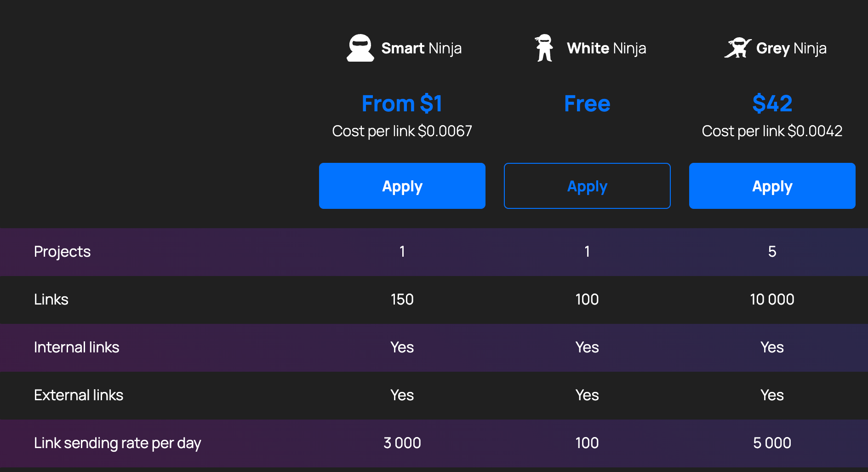The width and height of the screenshot is (868, 472).
Task: Apply for the Smart Ninja plan
Action: coord(402,186)
